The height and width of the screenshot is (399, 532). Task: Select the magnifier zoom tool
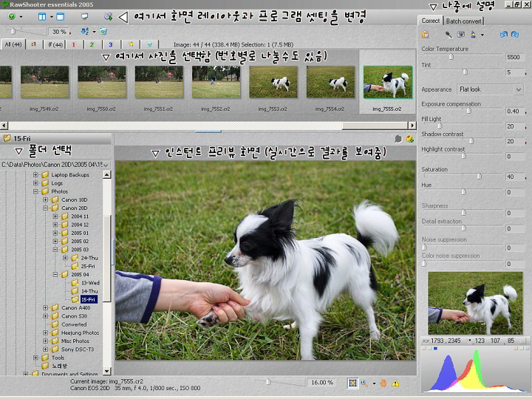tap(364, 383)
